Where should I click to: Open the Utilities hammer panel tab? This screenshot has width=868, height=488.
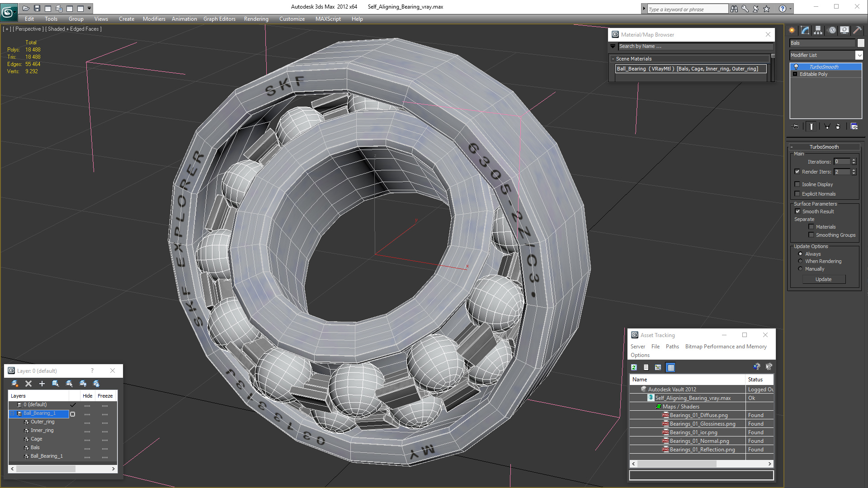click(x=858, y=30)
